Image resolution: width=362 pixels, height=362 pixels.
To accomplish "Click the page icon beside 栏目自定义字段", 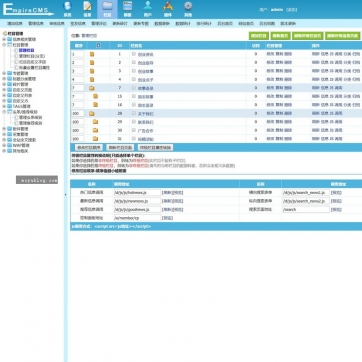I will click(x=16, y=62).
